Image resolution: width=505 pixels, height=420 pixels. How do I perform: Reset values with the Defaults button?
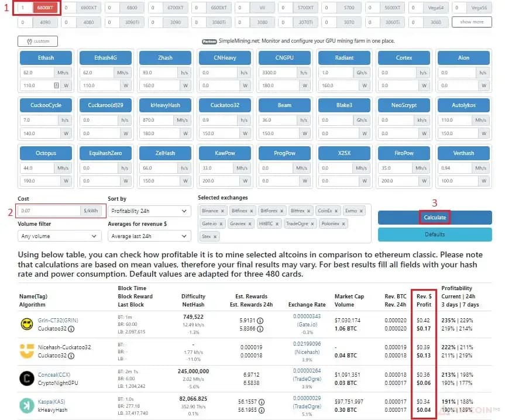(x=435, y=235)
